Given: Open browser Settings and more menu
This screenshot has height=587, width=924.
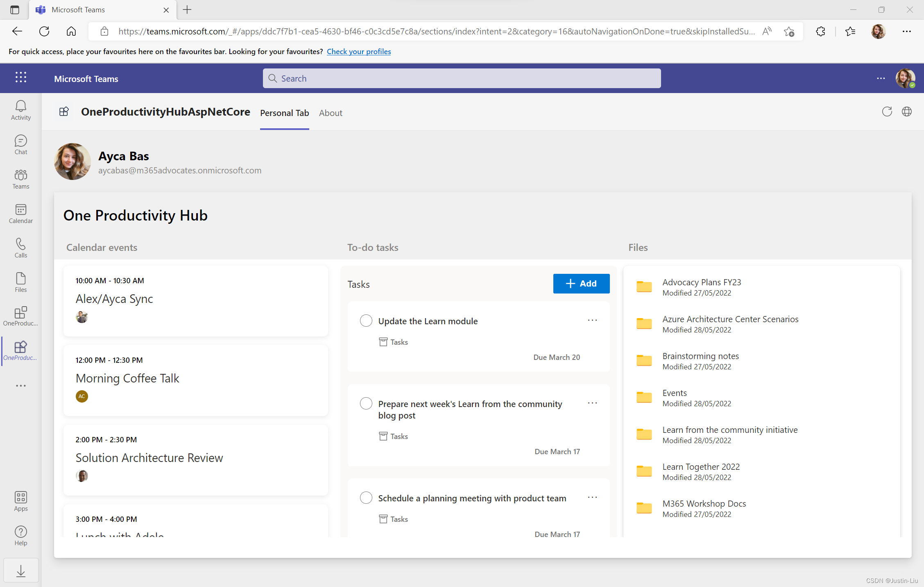Looking at the screenshot, I should [x=907, y=31].
